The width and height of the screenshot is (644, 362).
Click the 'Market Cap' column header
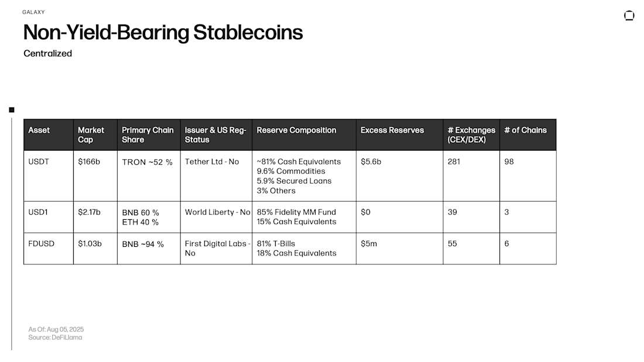91,135
